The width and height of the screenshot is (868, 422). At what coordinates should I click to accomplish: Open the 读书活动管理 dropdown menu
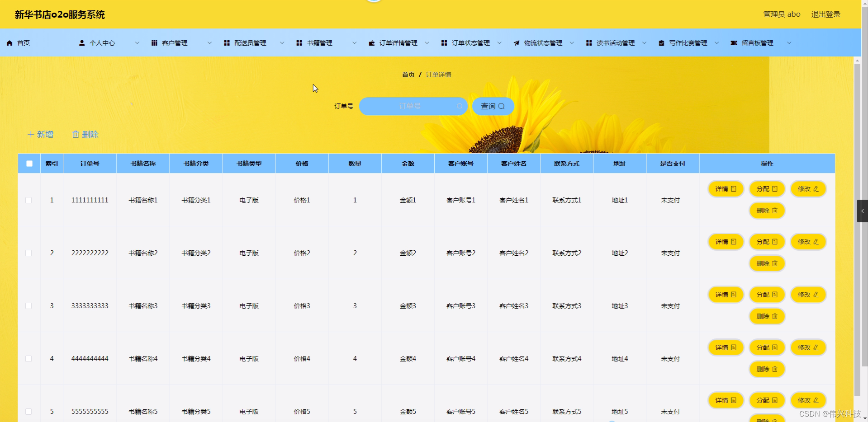644,43
